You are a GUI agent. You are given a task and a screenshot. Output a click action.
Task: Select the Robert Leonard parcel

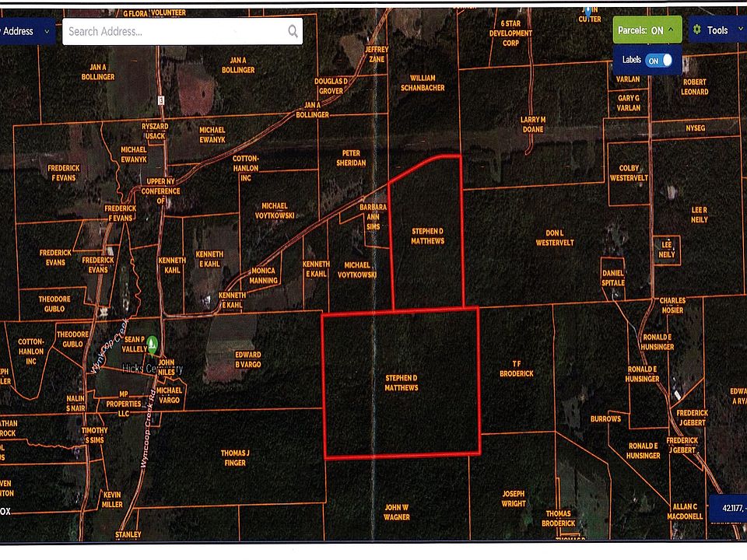695,86
